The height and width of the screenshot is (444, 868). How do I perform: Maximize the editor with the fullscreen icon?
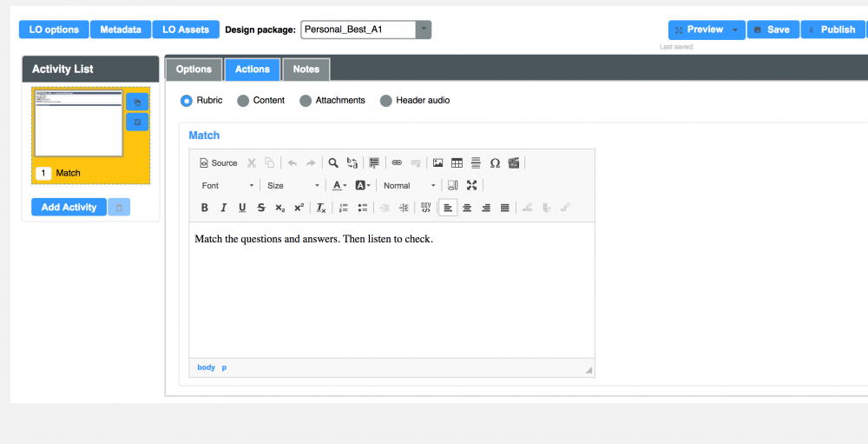point(471,185)
